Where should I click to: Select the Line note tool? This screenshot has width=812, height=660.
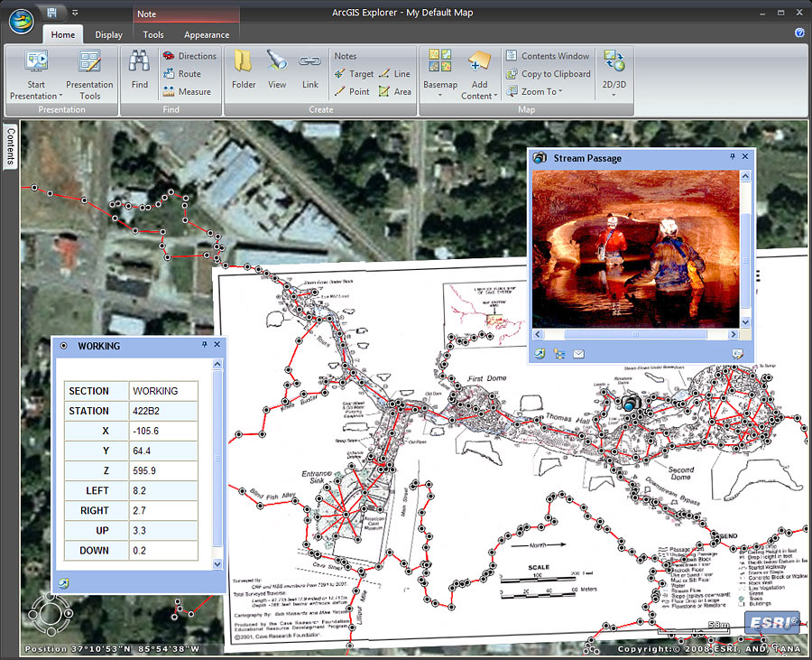point(394,74)
